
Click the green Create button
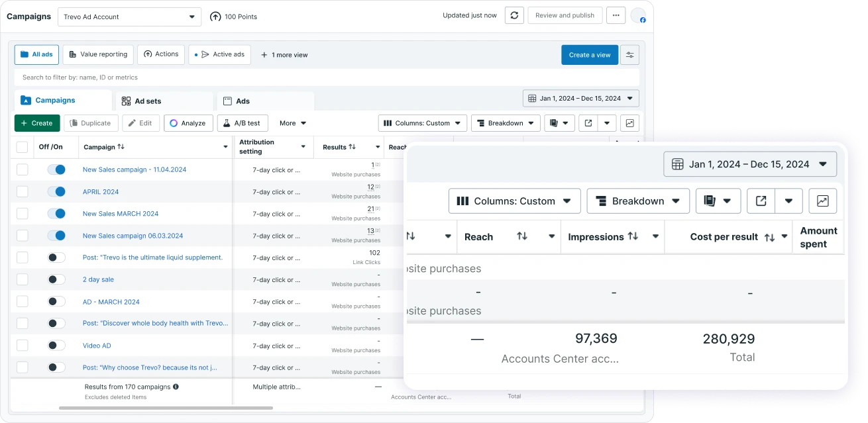[37, 123]
